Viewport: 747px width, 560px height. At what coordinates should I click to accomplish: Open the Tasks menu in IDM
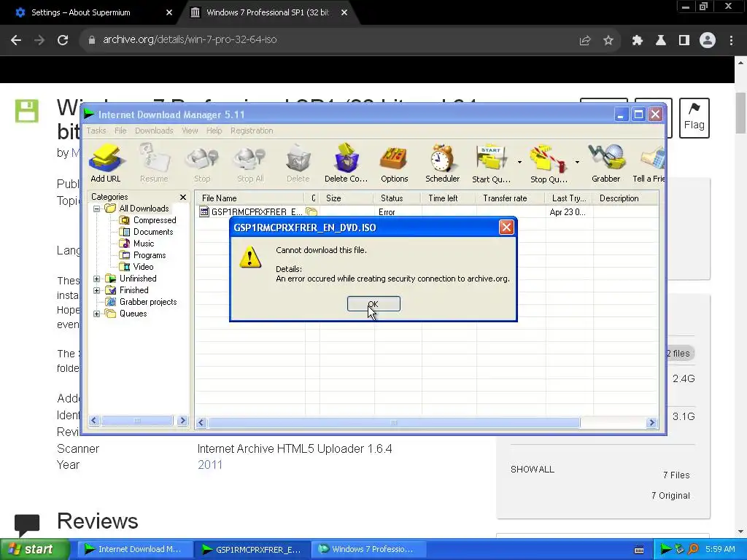tap(96, 131)
